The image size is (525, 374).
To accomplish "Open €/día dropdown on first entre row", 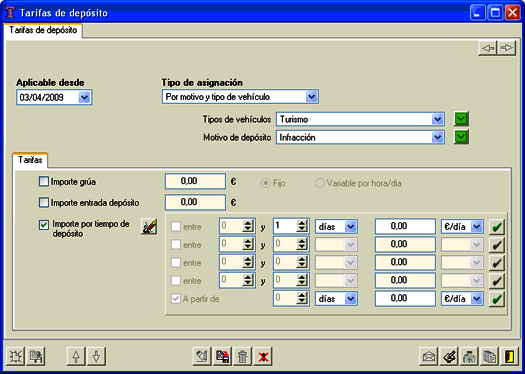I will 476,227.
